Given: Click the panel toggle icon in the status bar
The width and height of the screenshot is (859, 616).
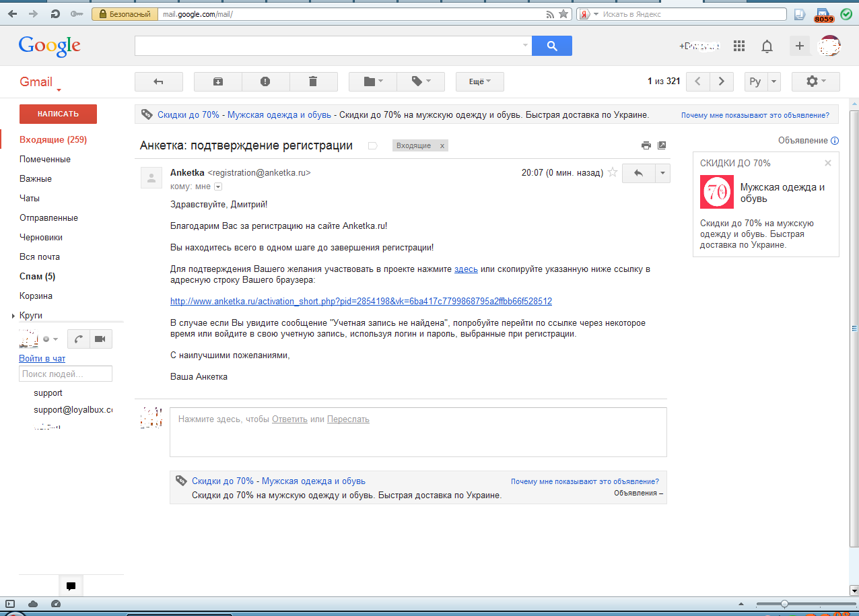Looking at the screenshot, I should (10, 603).
